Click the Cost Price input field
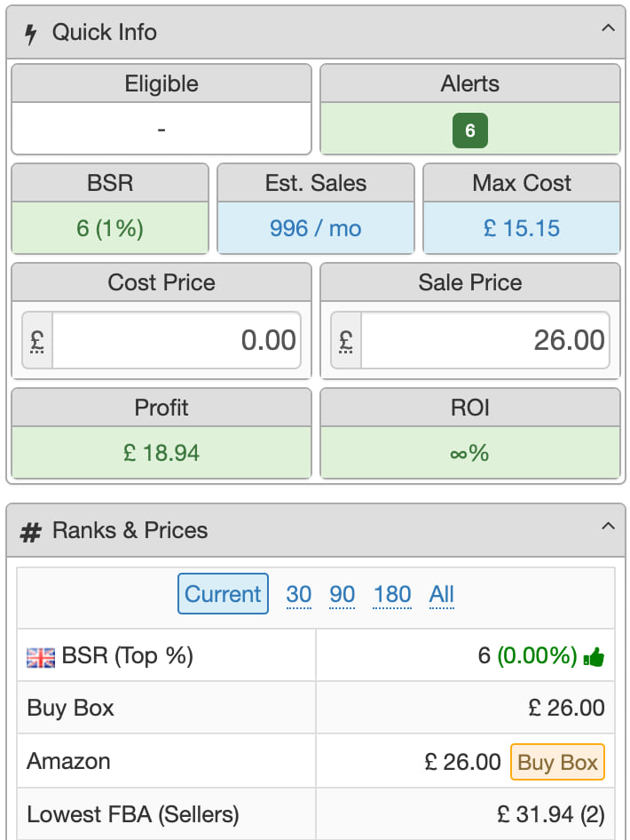The height and width of the screenshot is (840, 630). (177, 340)
